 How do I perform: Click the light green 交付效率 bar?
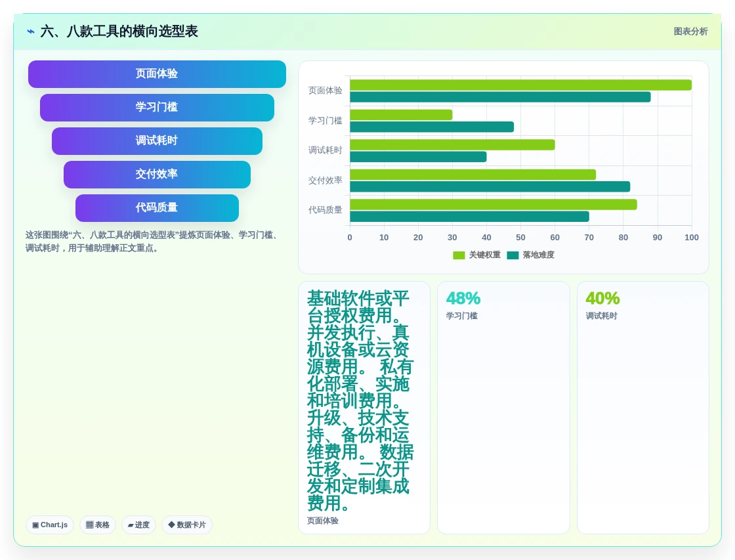(x=473, y=175)
